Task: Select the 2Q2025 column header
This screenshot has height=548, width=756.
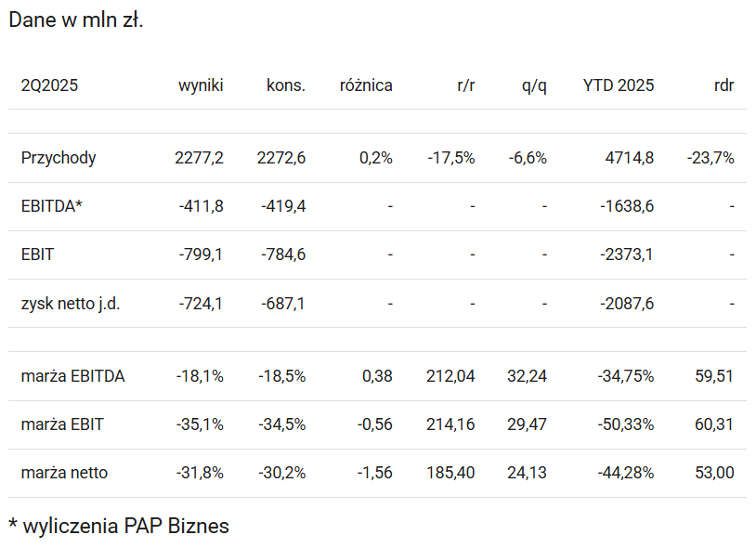Action: [x=49, y=85]
